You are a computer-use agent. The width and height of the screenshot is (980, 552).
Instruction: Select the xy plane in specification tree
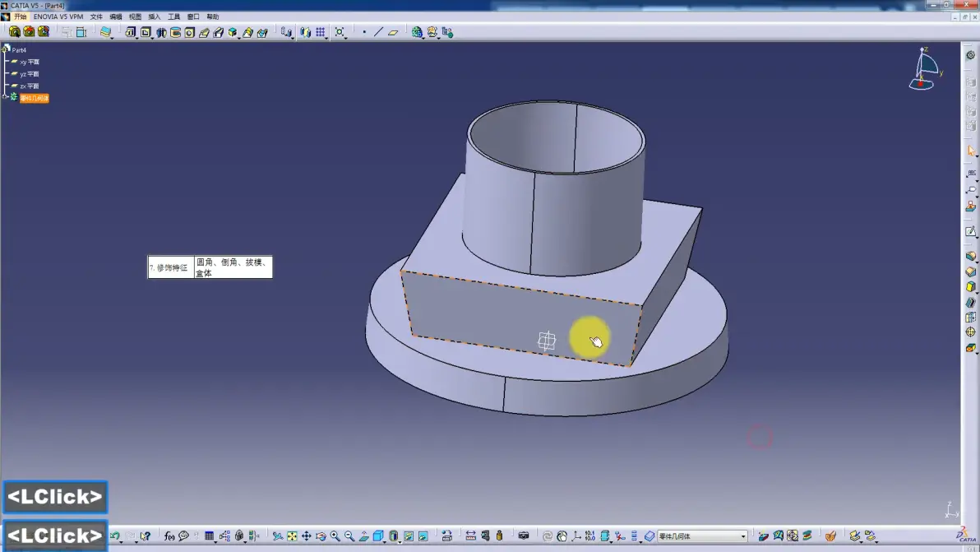30,62
